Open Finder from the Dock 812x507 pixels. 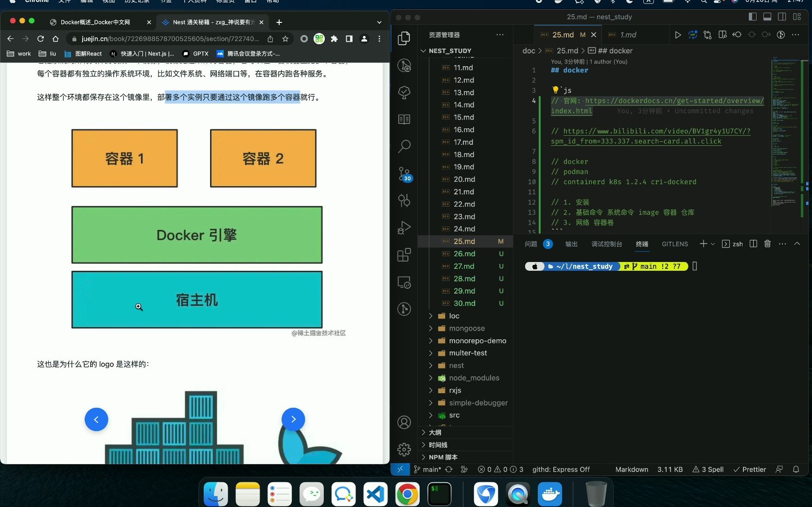216,494
